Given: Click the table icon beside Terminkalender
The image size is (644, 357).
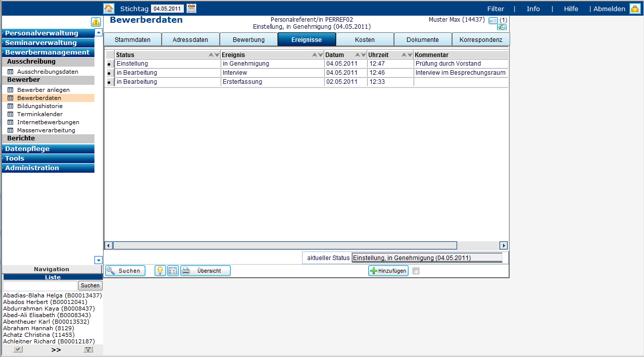Looking at the screenshot, I should [10, 114].
